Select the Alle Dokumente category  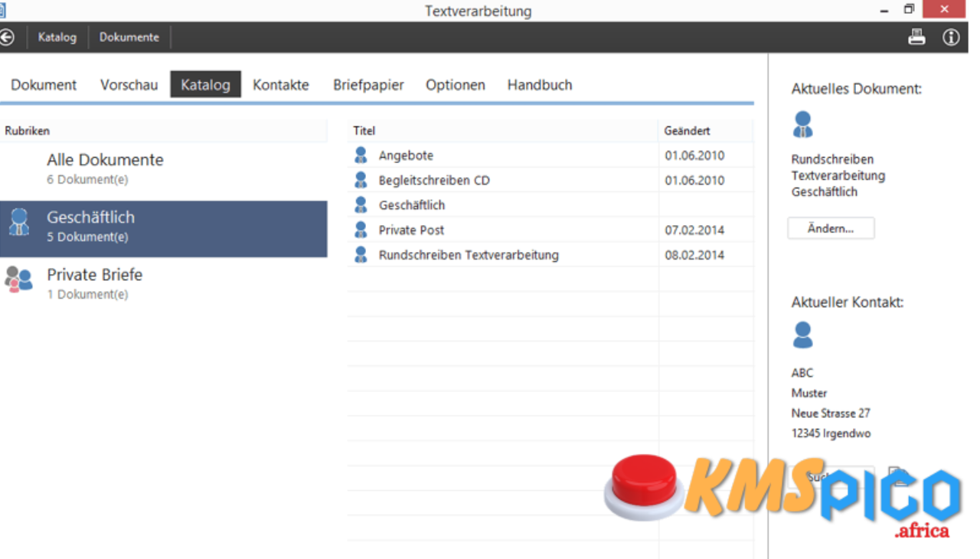pos(164,170)
